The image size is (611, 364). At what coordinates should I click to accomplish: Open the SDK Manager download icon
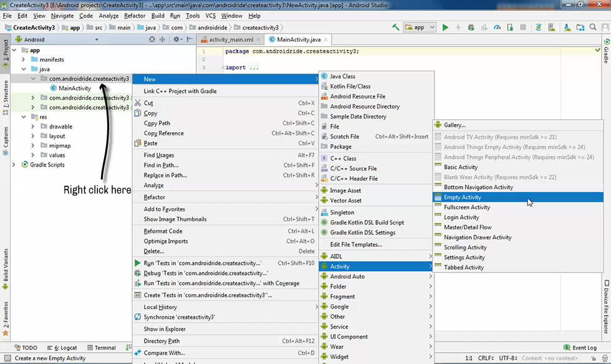pos(567,27)
